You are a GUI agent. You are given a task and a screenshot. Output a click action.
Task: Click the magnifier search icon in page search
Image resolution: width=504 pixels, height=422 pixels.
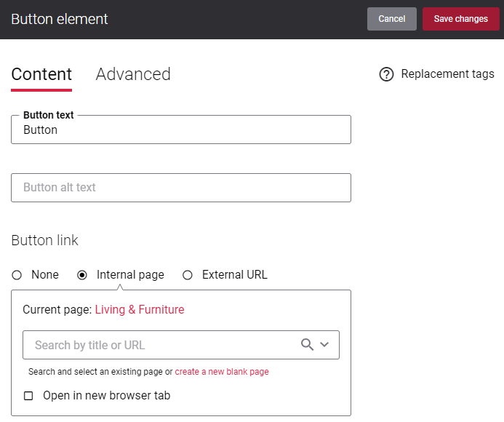307,344
